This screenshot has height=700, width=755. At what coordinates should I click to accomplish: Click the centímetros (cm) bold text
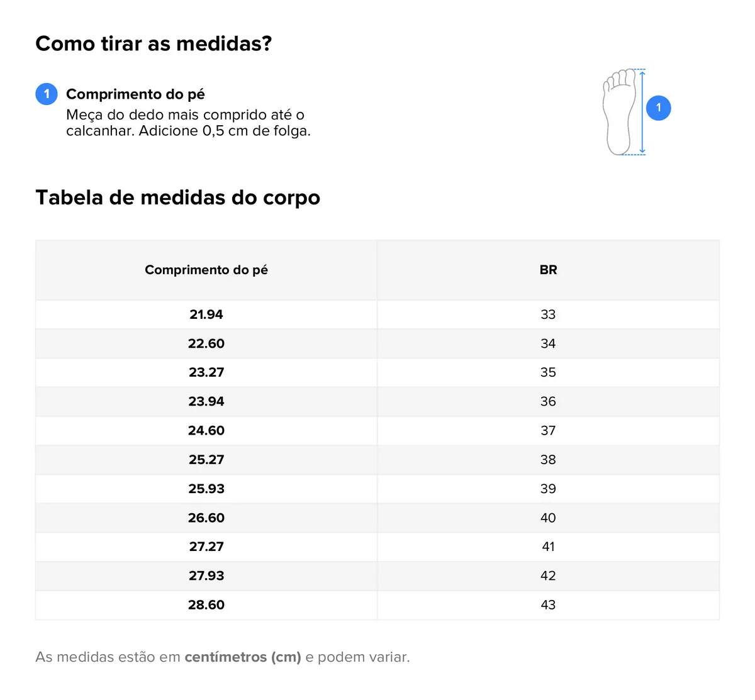(243, 657)
